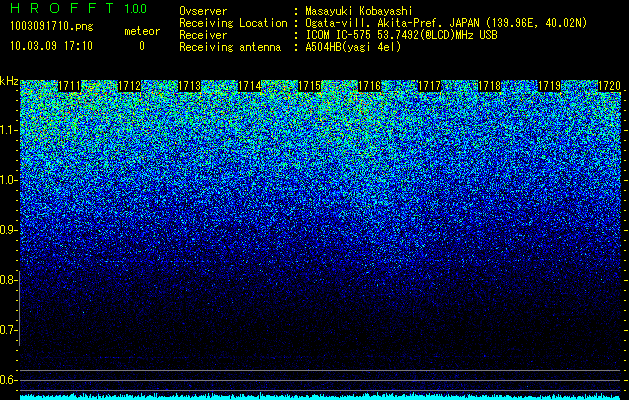Click the meteor label
The image size is (629, 400).
point(142,31)
